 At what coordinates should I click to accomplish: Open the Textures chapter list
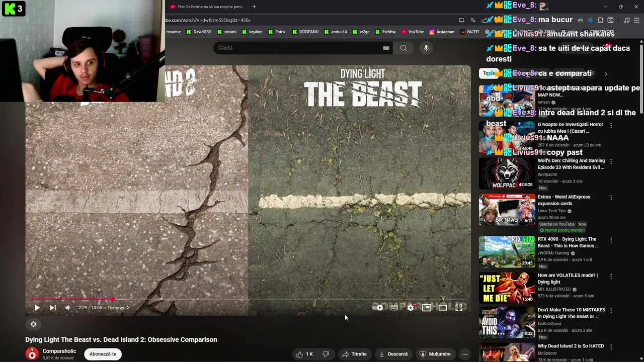tap(118, 308)
